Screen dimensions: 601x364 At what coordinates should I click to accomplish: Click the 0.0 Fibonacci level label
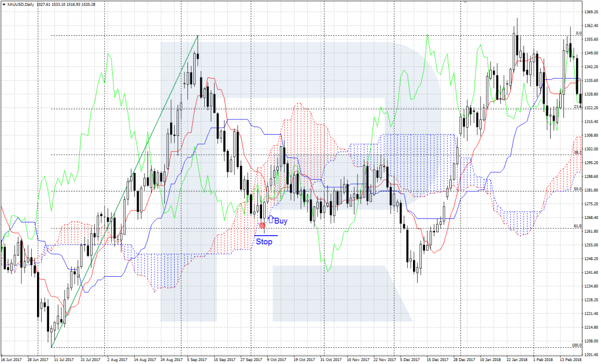point(579,34)
